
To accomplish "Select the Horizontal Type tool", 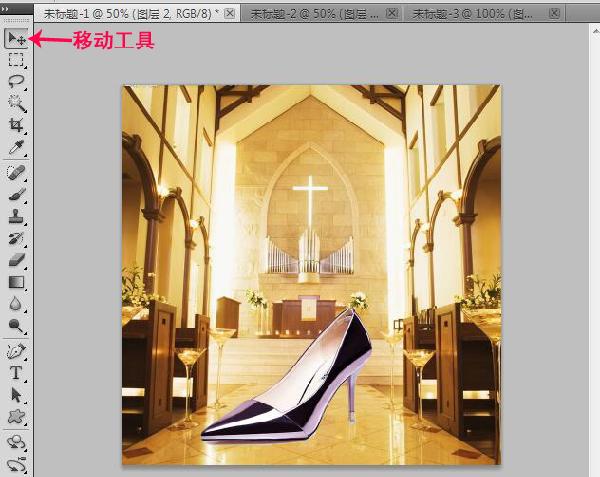I will pos(16,372).
